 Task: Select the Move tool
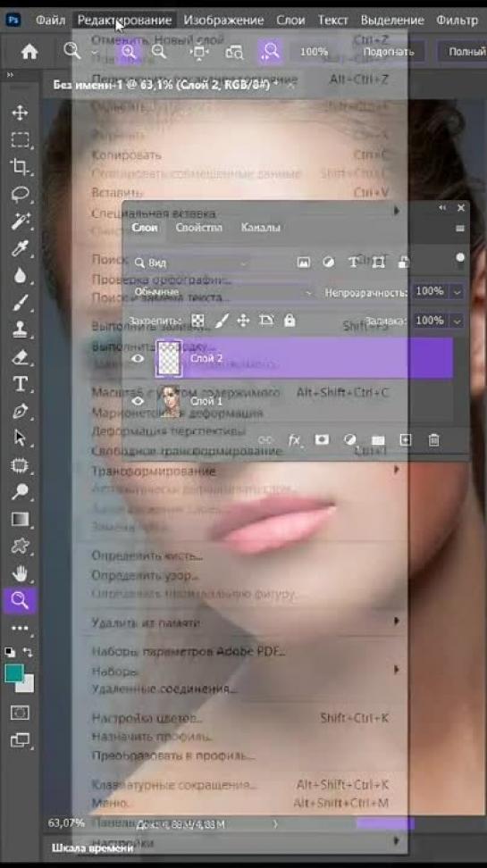click(20, 113)
